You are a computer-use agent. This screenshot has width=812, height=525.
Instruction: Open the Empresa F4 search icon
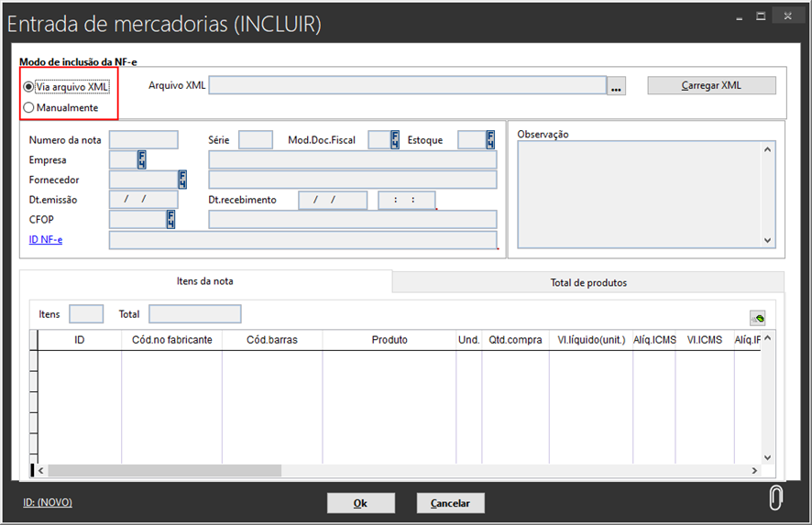tap(142, 160)
